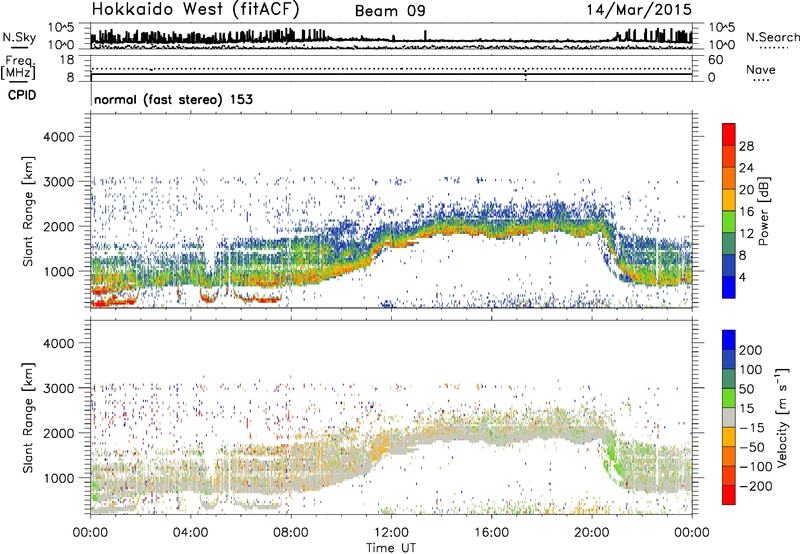Click the '04:00' time axis tick label

(x=190, y=533)
